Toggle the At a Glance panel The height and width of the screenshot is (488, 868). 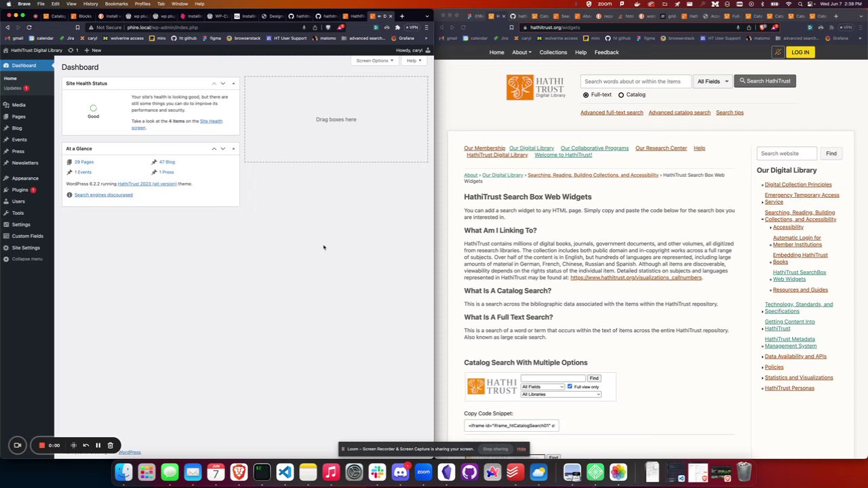click(x=233, y=148)
